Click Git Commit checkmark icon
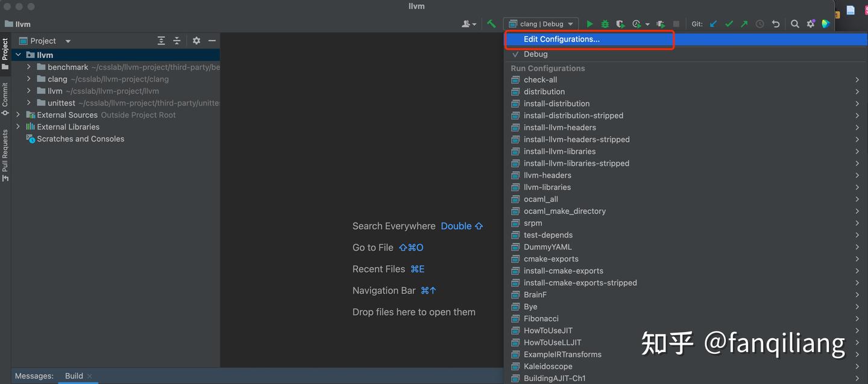The width and height of the screenshot is (868, 384). point(729,24)
